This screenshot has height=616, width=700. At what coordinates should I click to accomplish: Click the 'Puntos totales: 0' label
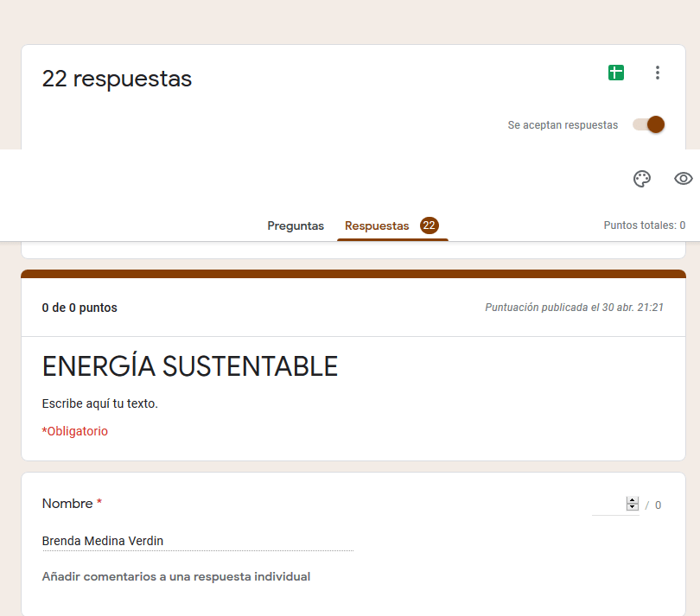[644, 225]
